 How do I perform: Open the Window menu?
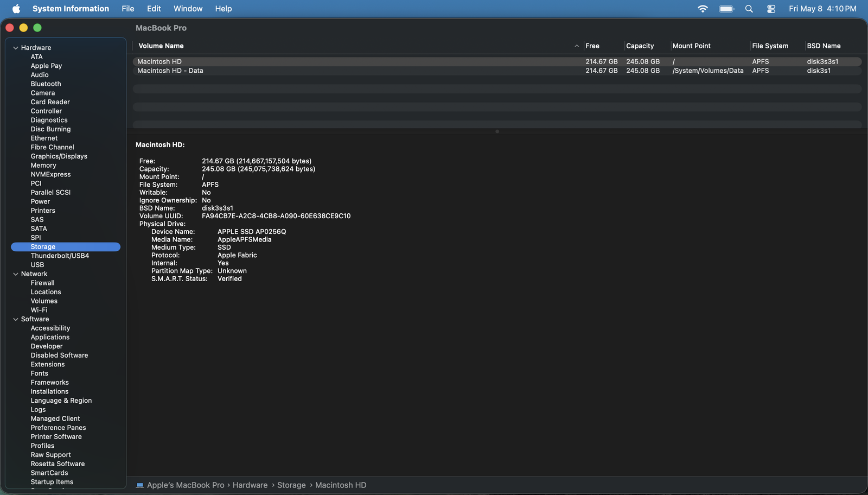click(x=188, y=9)
